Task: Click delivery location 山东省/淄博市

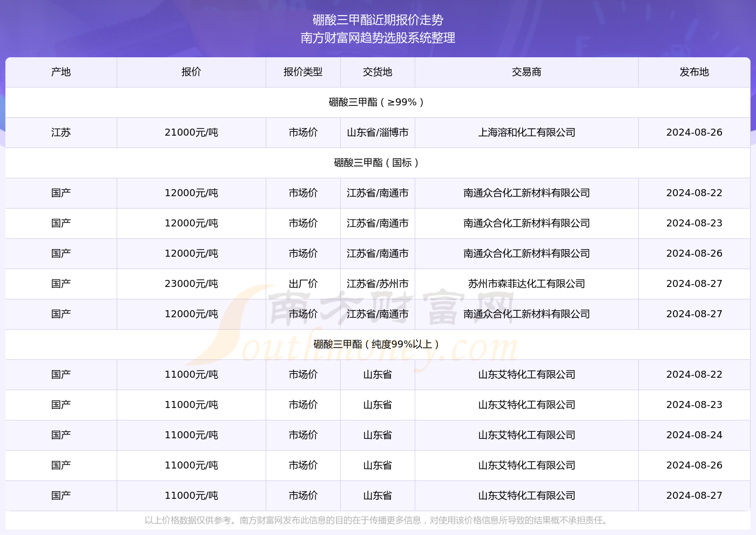Action: click(x=377, y=132)
